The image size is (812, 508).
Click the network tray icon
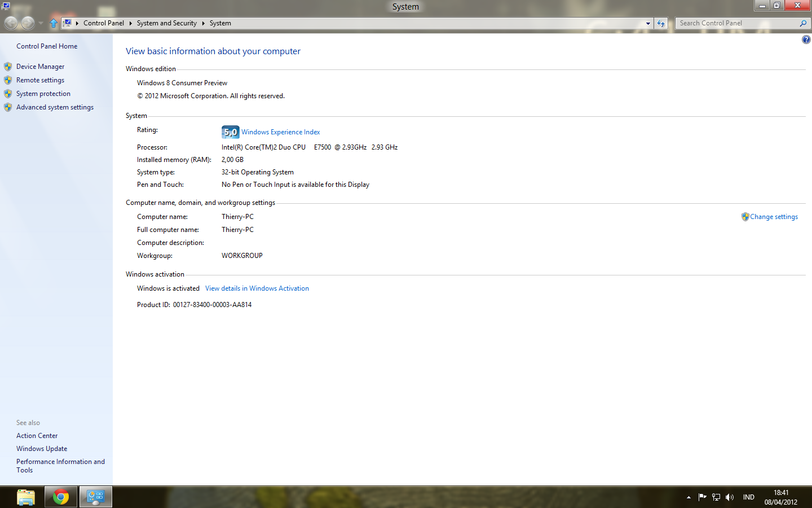pos(716,497)
